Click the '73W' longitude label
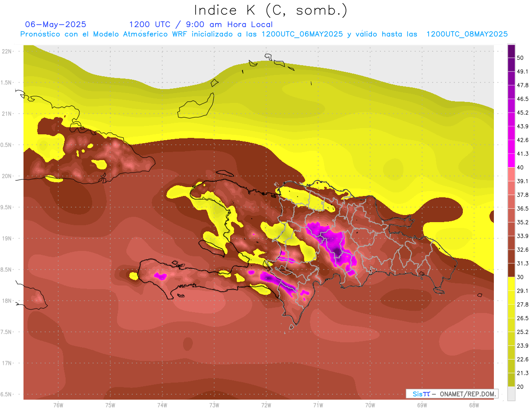 [214, 405]
